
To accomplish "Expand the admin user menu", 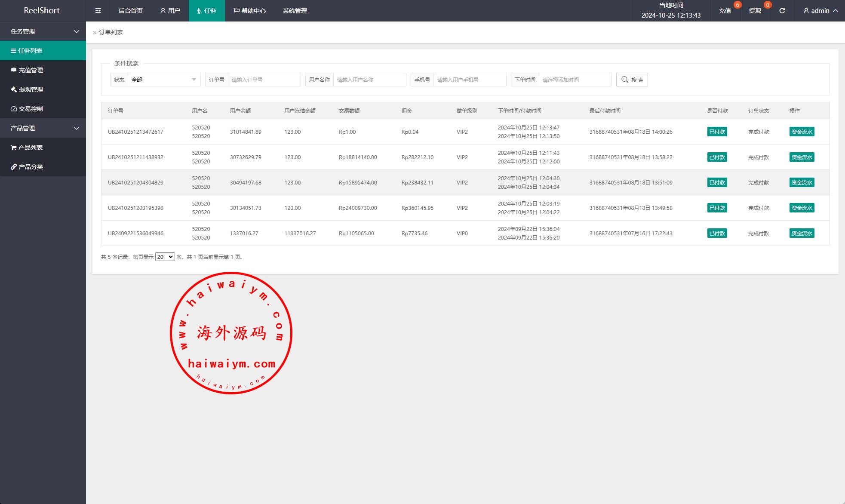I will (x=820, y=11).
